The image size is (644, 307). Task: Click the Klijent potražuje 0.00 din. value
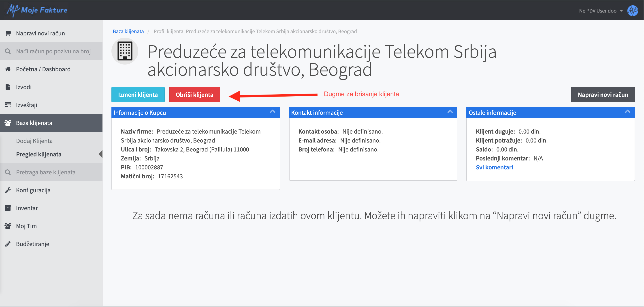(x=537, y=141)
